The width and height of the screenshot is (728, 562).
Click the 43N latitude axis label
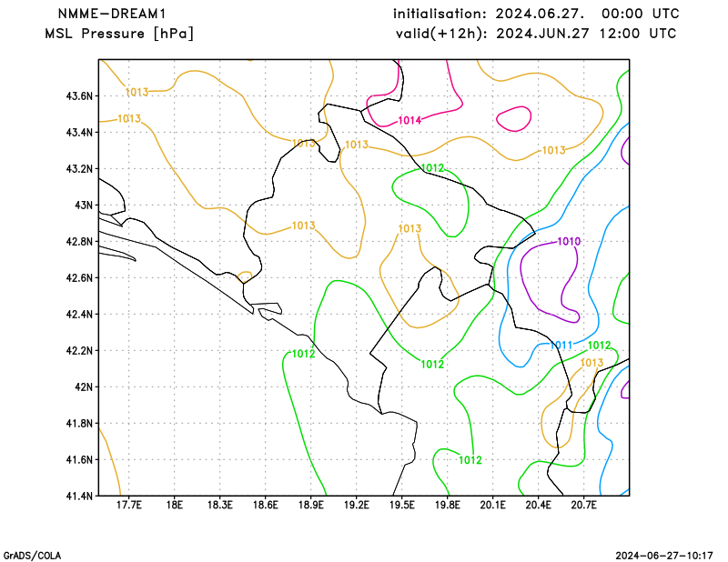coord(84,206)
